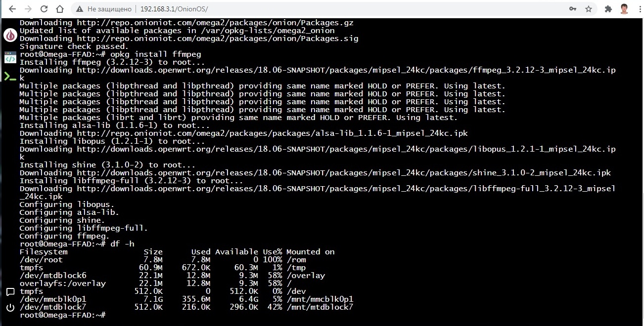This screenshot has height=326, width=644.
Task: Click the '/tmp' mount point
Action: click(296, 268)
